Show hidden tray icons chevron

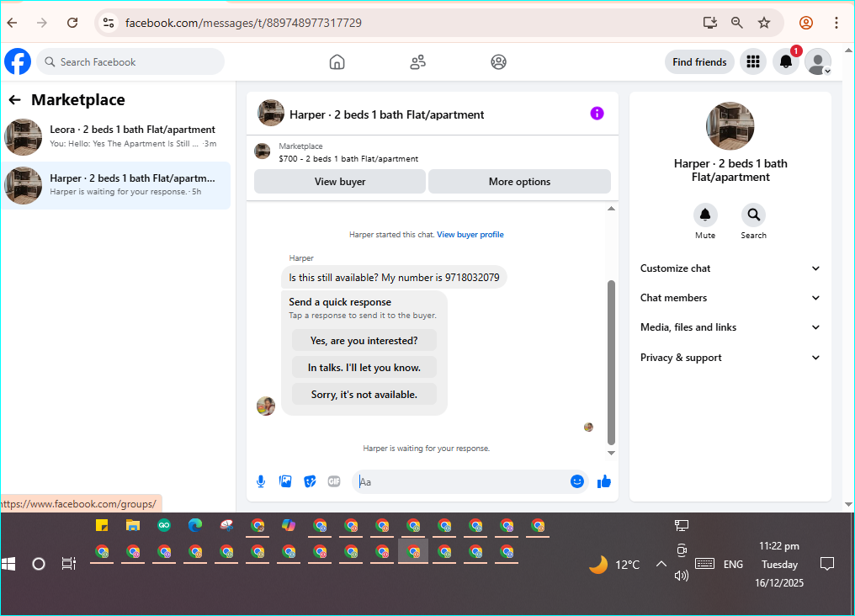661,564
